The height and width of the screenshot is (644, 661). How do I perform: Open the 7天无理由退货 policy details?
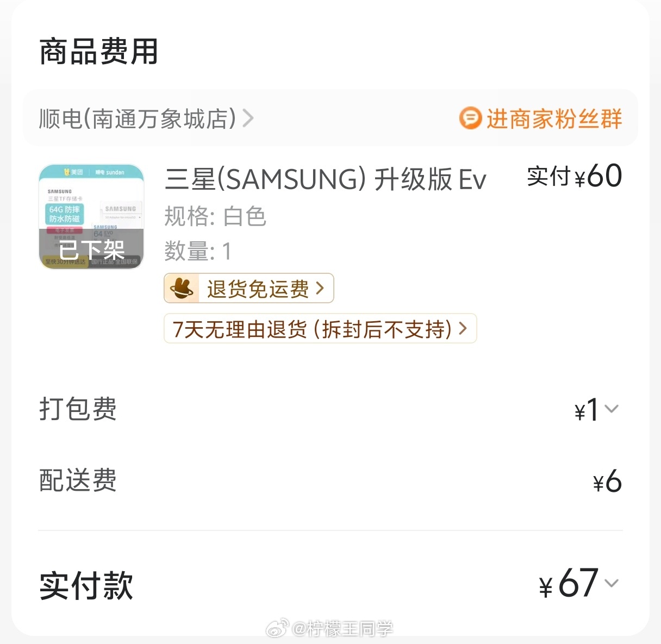pyautogui.click(x=320, y=328)
